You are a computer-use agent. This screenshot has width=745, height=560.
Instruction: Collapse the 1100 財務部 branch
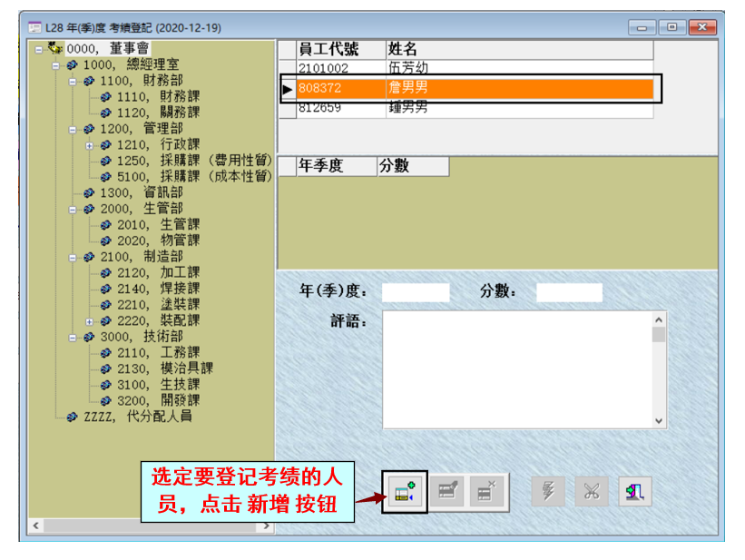click(73, 82)
